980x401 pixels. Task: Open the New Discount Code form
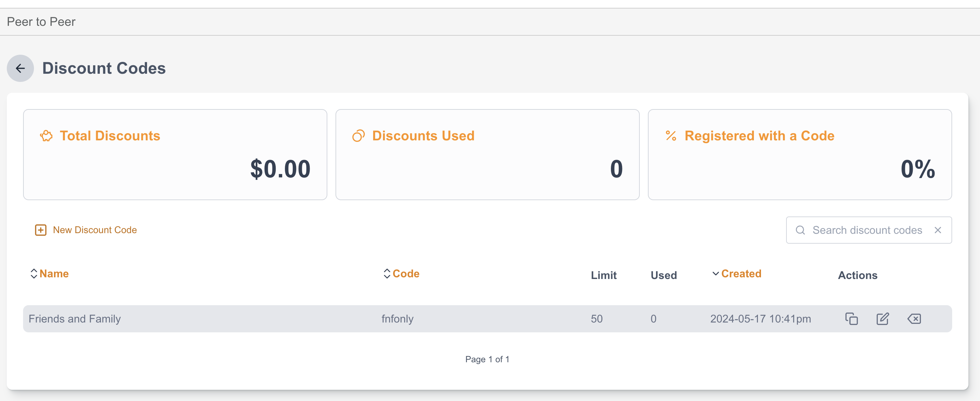tap(95, 230)
